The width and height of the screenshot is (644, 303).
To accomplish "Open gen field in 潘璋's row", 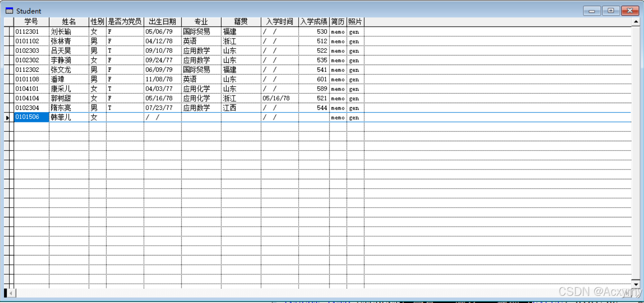I will (355, 79).
